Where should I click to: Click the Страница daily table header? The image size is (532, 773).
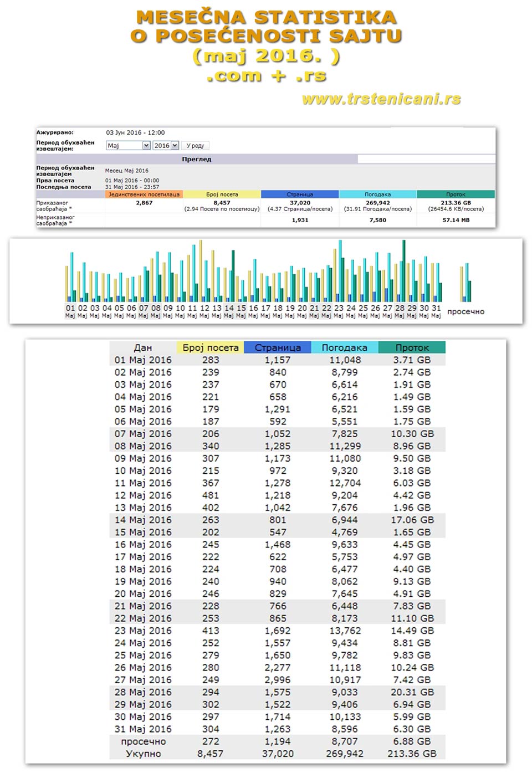point(278,347)
